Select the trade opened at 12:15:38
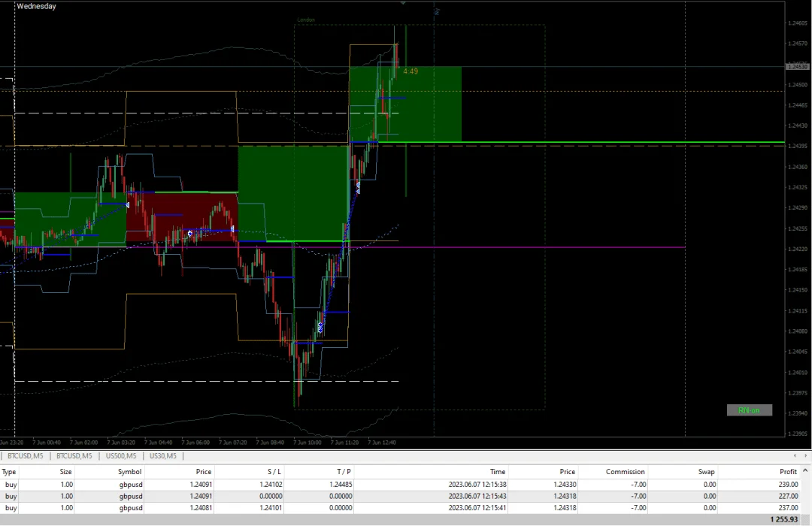Viewport: 812px width, 526px height. pos(400,485)
